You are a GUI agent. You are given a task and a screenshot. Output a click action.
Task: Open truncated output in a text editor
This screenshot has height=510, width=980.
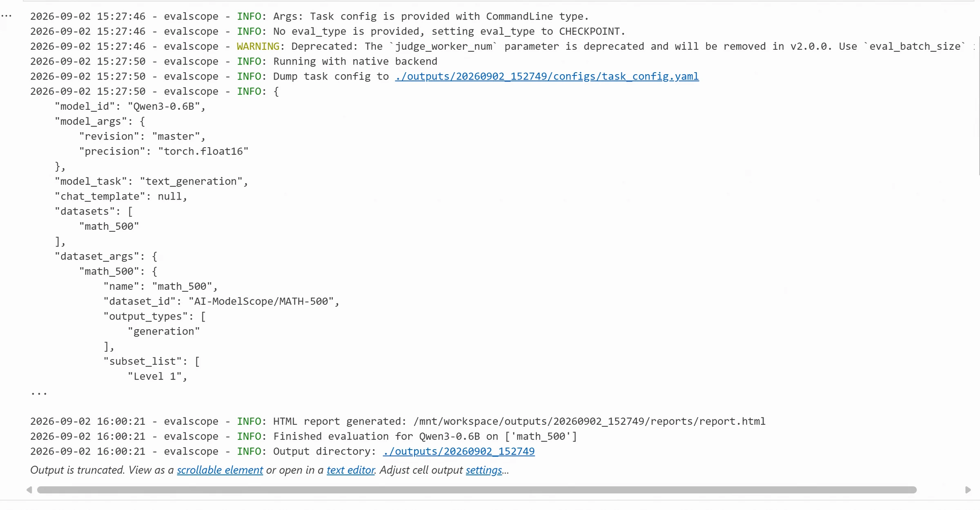[350, 470]
